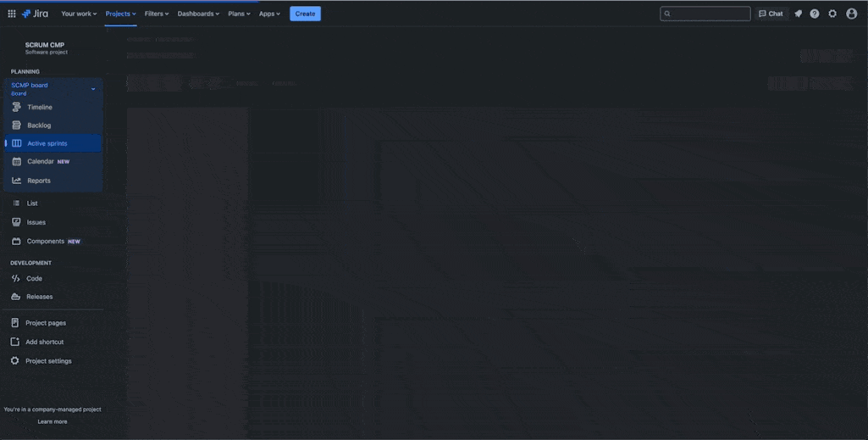Click the Create button
The width and height of the screenshot is (868, 440).
click(x=305, y=14)
